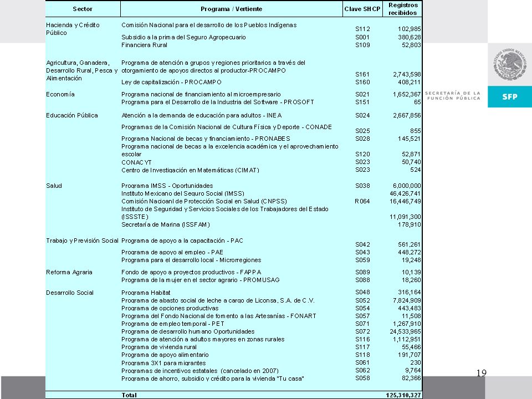Click the Mexican national coat of arms emblem
This screenshot has width=532, height=399.
coord(510,64)
